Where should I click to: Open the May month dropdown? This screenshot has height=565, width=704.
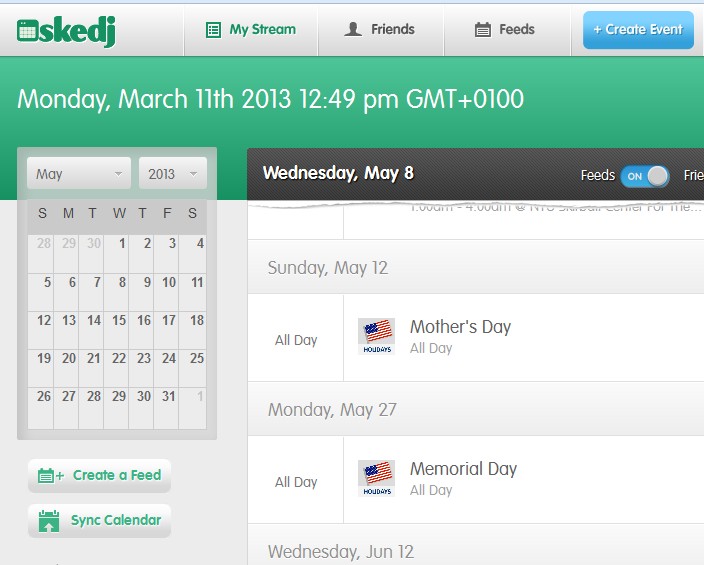pyautogui.click(x=79, y=174)
